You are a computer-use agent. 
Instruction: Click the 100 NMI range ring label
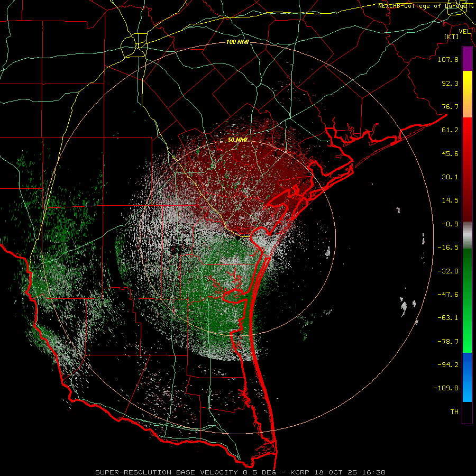(237, 42)
